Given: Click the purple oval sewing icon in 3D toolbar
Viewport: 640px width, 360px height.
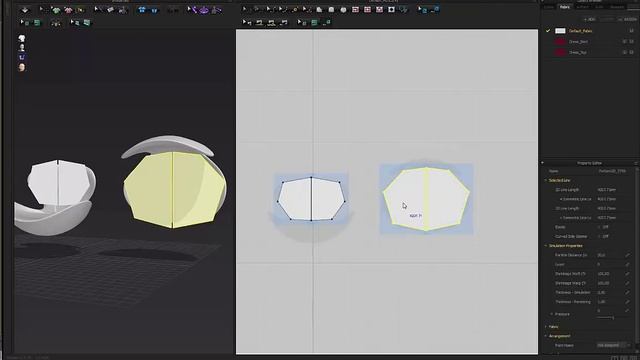Looking at the screenshot, I should 204,10.
